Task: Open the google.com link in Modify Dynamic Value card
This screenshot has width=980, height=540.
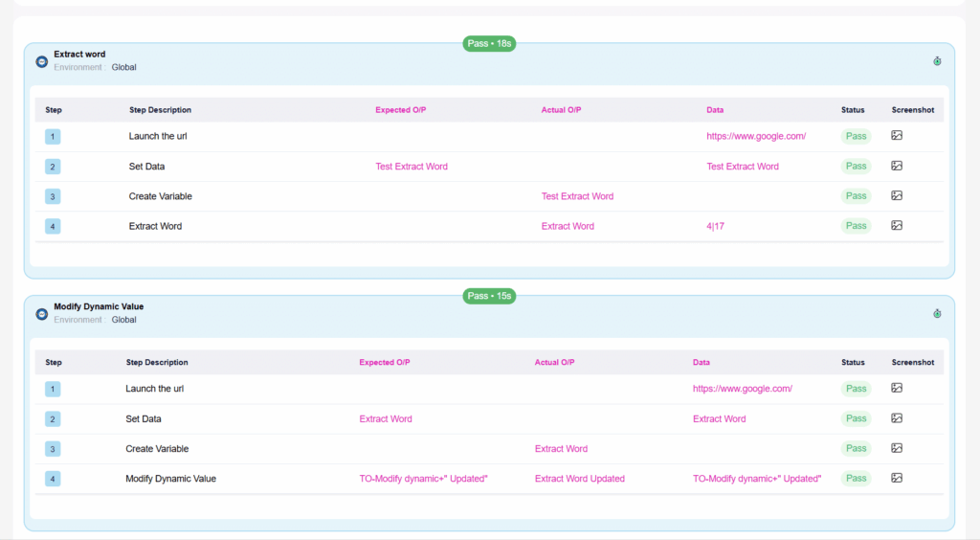Action: tap(742, 389)
